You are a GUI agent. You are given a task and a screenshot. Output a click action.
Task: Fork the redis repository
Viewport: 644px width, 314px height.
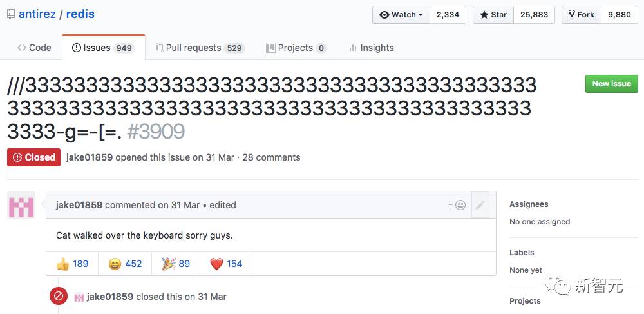point(581,15)
